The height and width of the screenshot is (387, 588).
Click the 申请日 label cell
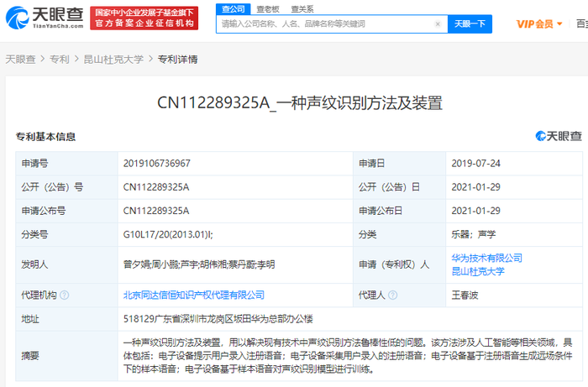[399, 164]
